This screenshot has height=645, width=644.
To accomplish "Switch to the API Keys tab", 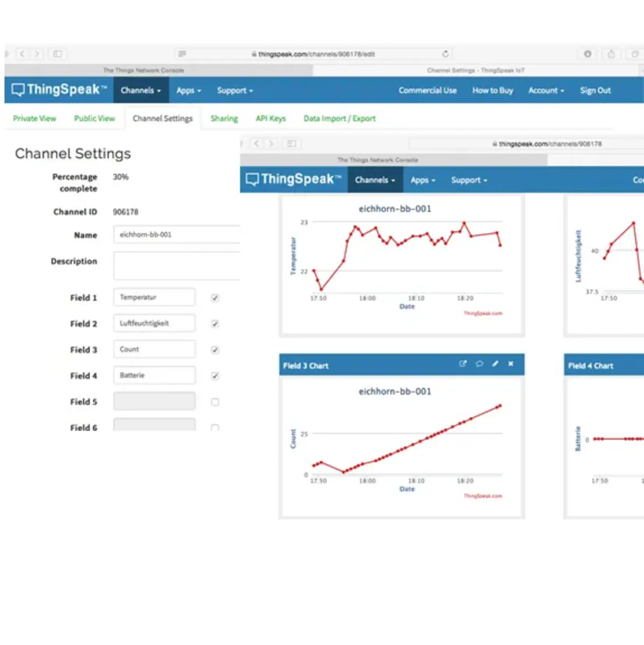I will coord(270,119).
